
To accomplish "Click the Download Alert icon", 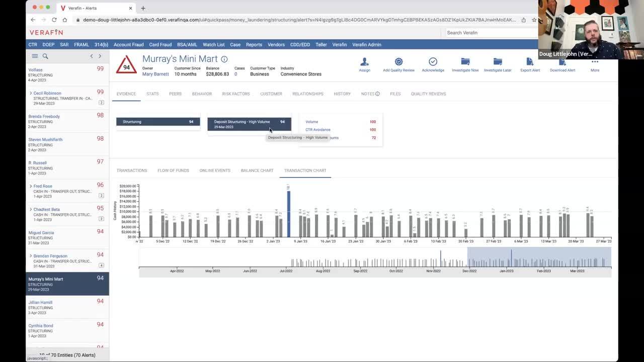I will click(x=562, y=62).
